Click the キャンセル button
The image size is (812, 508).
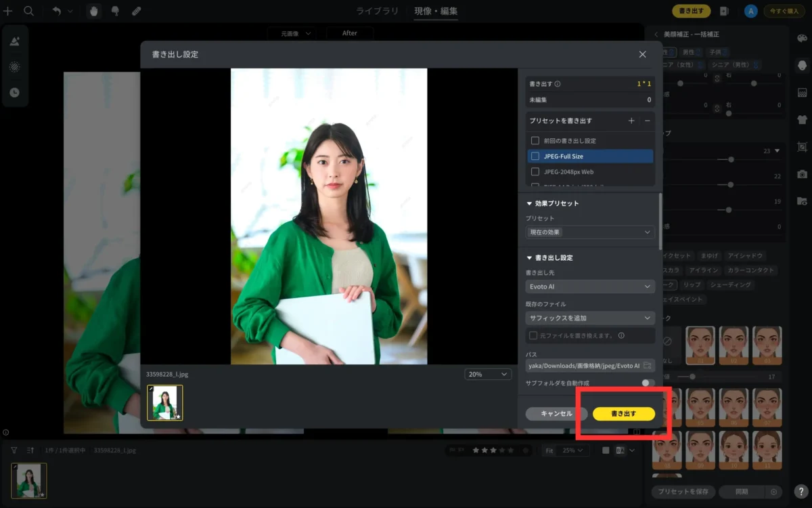[556, 414]
